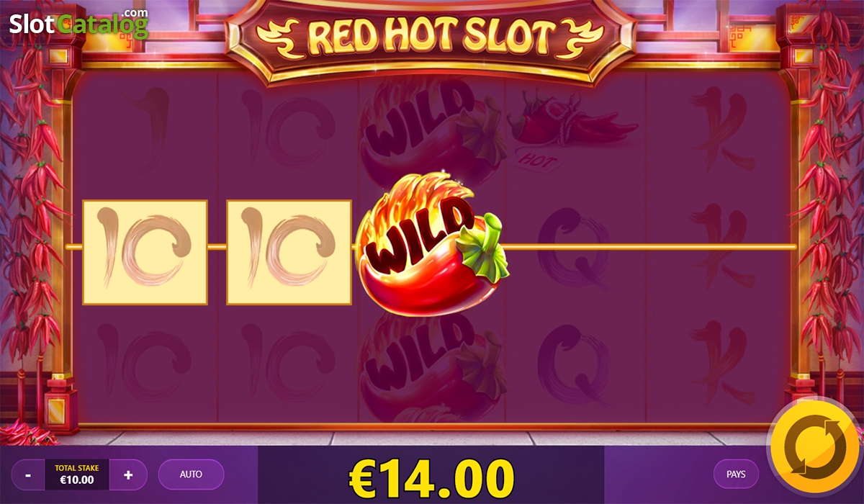Click the Red Hot Slot title banner
This screenshot has width=864, height=504.
click(x=431, y=36)
